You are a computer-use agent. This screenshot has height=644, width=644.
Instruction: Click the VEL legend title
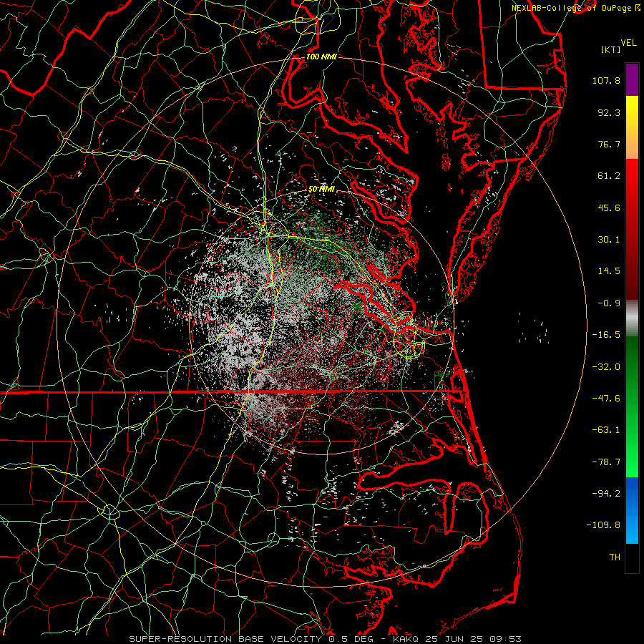(628, 43)
